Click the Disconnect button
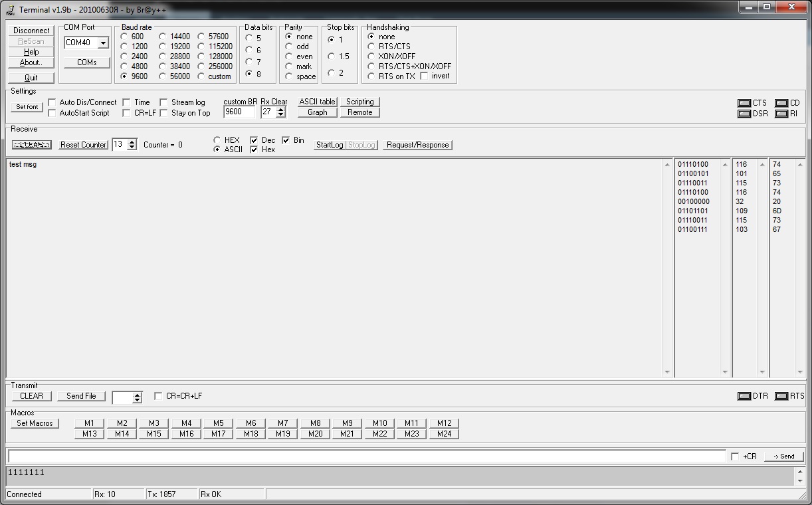The image size is (812, 505). click(31, 31)
